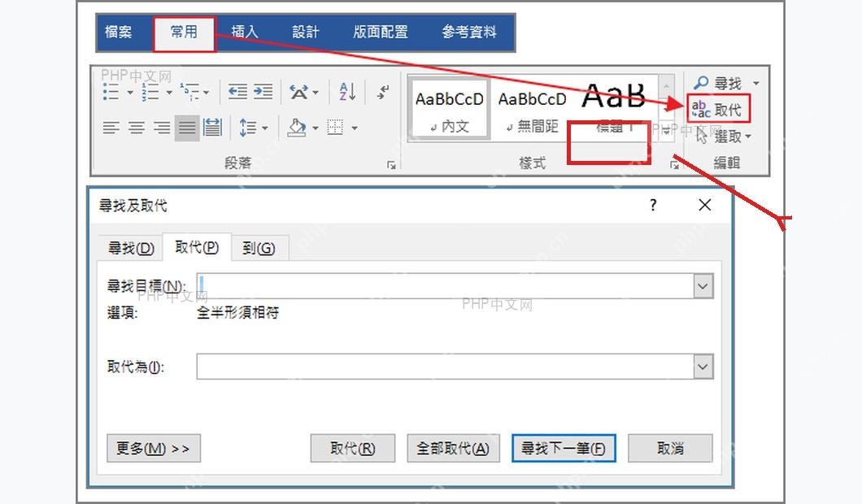862x504 pixels.
Task: Expand the numbering format dropdown arrow
Action: point(169,93)
